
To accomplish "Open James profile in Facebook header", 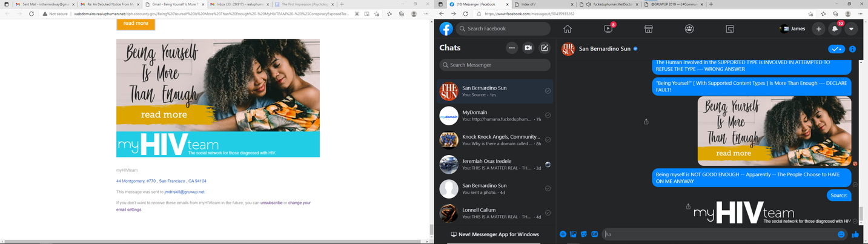I will pos(793,28).
